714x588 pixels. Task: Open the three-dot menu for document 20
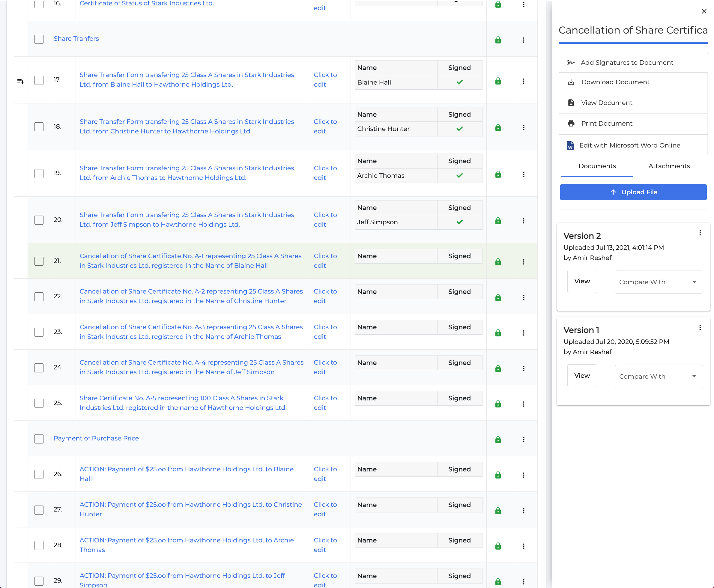[524, 221]
